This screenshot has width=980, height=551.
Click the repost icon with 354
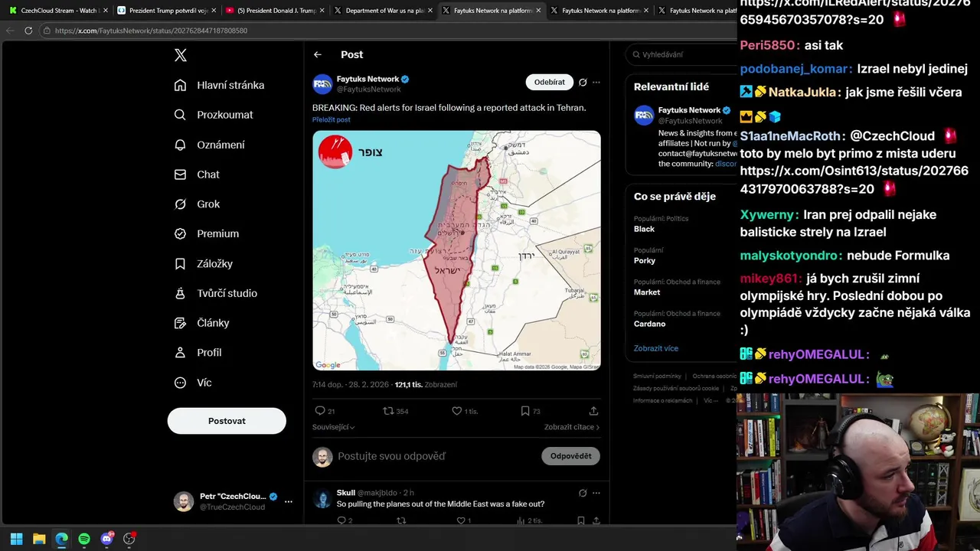(395, 411)
